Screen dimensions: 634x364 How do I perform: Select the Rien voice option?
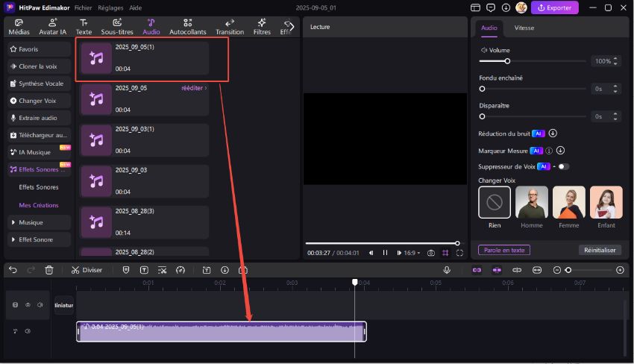coord(495,202)
